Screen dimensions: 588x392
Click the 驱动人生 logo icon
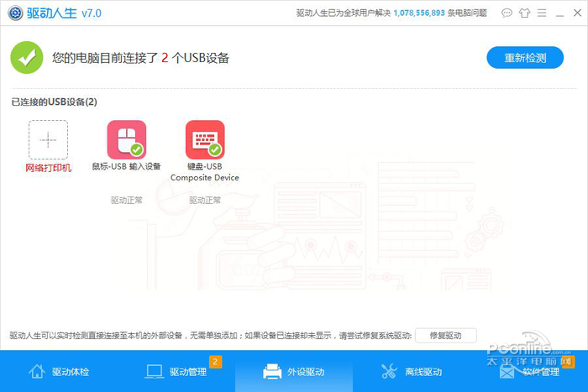point(15,13)
